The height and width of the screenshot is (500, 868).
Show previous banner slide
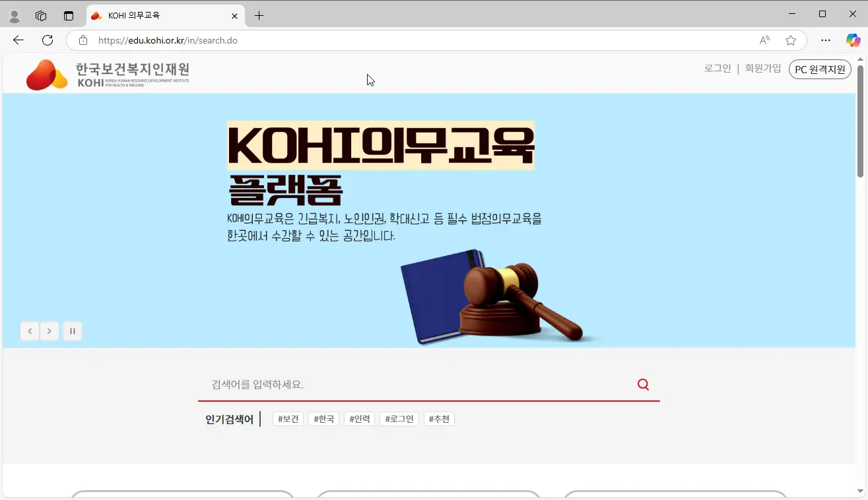[30, 331]
